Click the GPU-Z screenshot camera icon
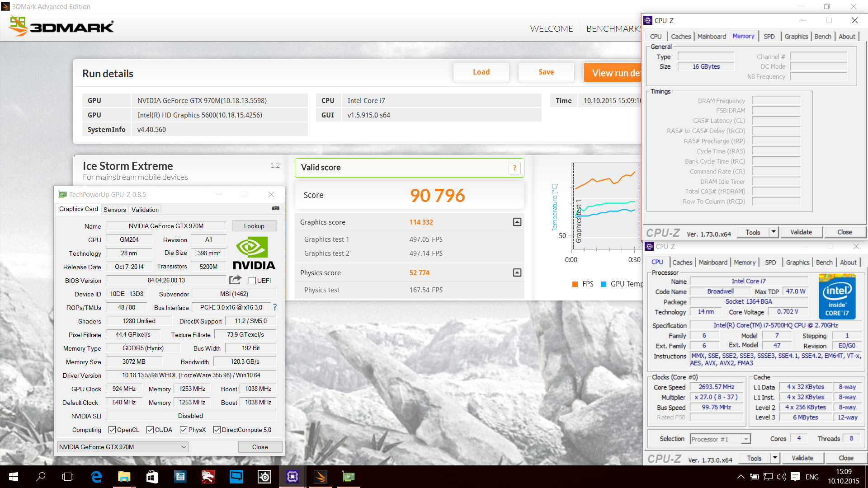The image size is (868, 488). [275, 208]
